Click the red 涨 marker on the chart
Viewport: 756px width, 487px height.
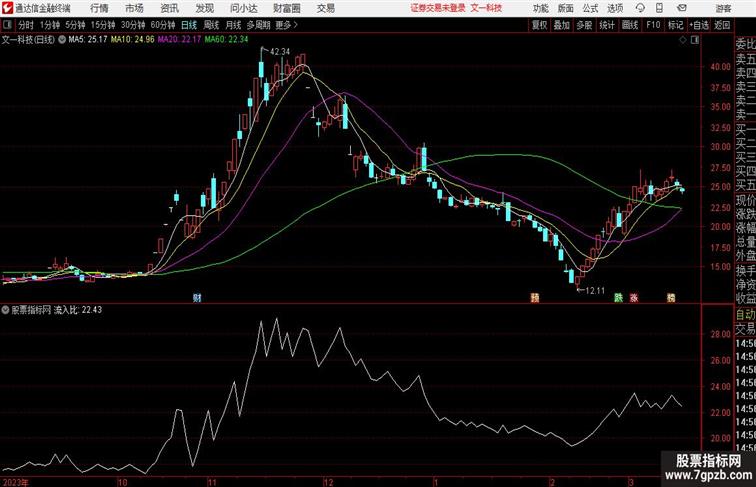tap(634, 298)
